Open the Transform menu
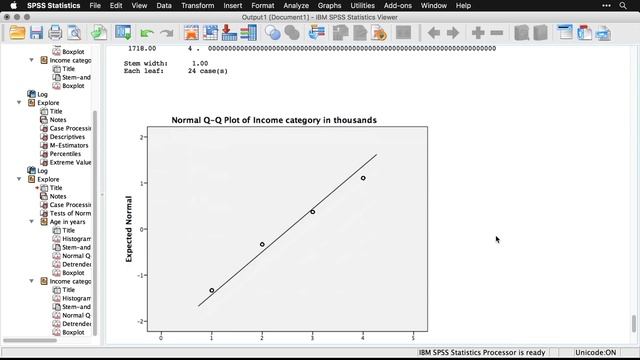The width and height of the screenshot is (640, 360). (x=198, y=5)
